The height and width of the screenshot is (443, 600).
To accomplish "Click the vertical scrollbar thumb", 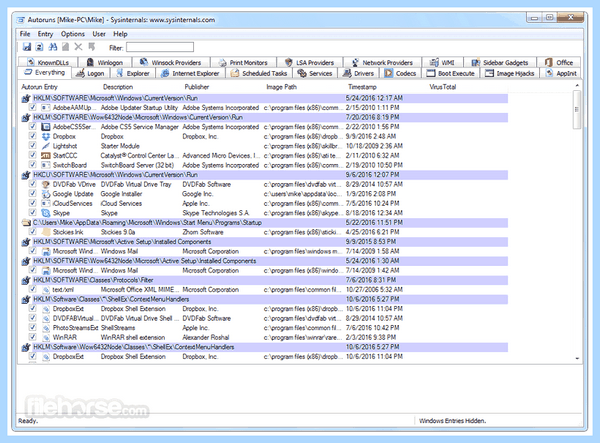I will (x=577, y=110).
